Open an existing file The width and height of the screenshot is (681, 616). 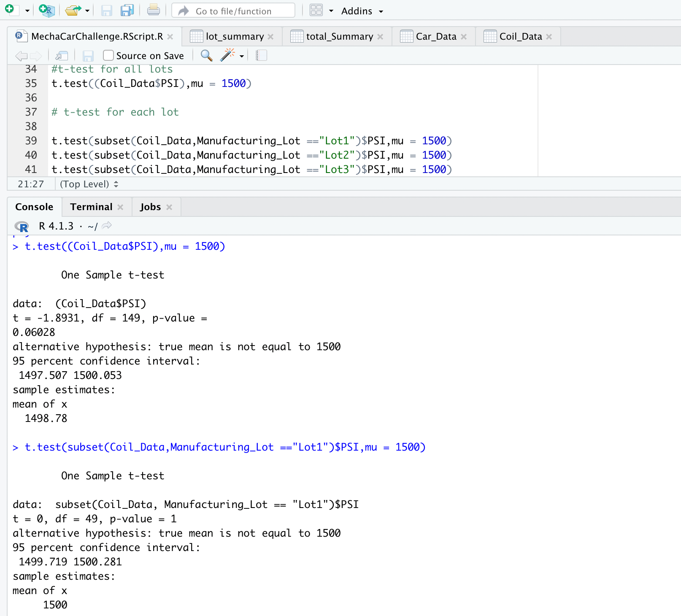[x=72, y=10]
